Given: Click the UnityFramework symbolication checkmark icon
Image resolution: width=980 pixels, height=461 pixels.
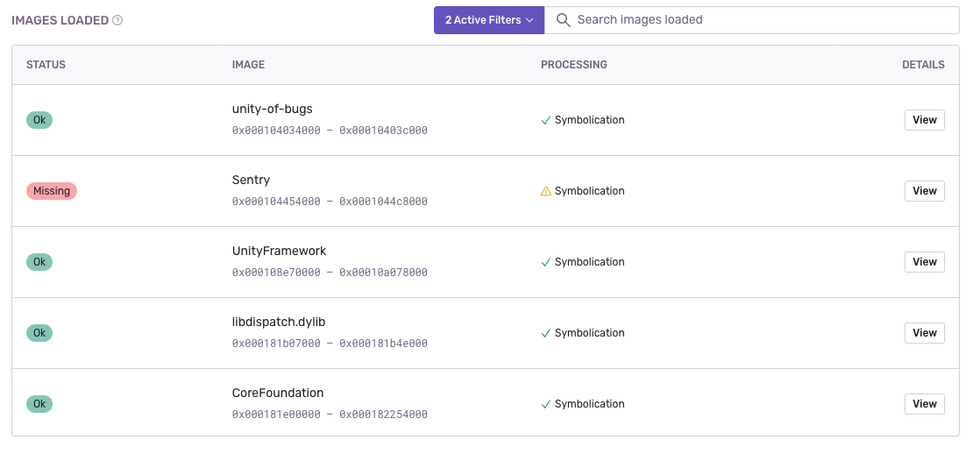Looking at the screenshot, I should [546, 262].
